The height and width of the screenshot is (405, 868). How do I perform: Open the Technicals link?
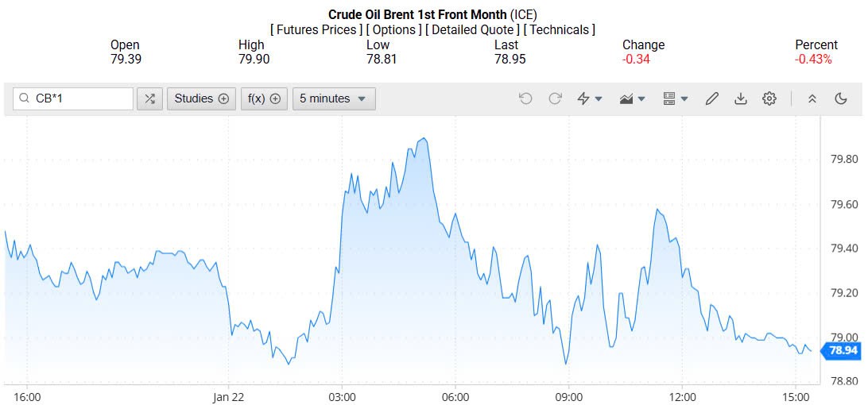click(560, 29)
